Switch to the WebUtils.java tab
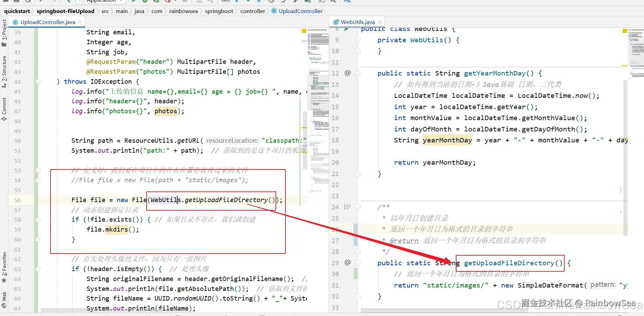This screenshot has height=316, width=644. (358, 22)
